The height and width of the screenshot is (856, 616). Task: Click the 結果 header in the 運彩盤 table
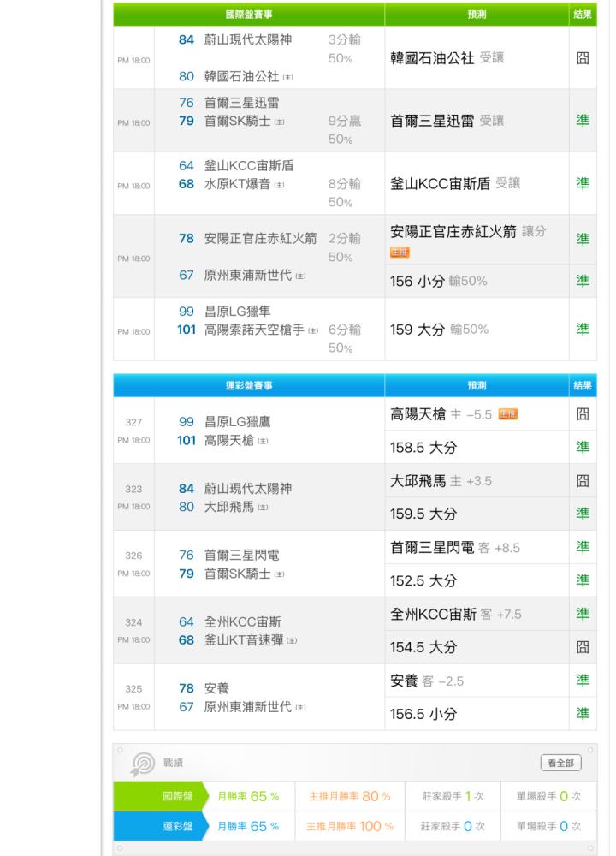(x=583, y=385)
